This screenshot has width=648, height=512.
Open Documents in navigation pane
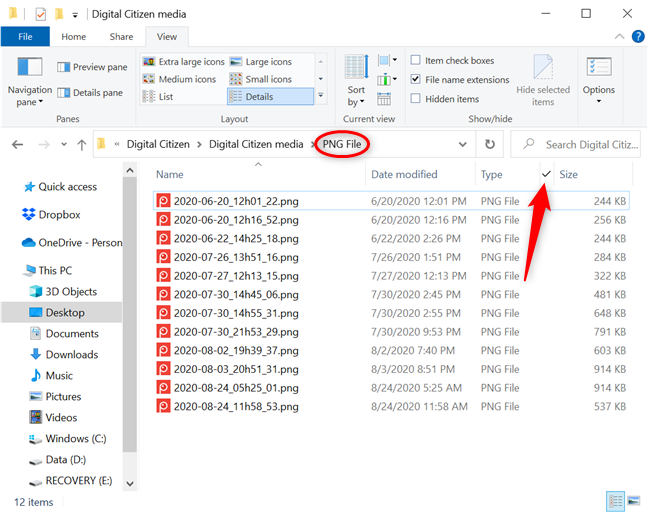[64, 333]
